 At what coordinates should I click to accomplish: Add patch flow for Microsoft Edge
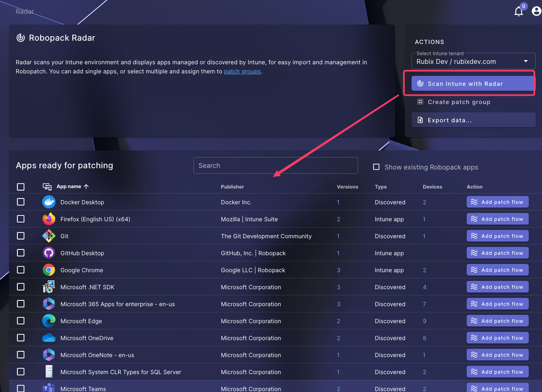tap(498, 320)
